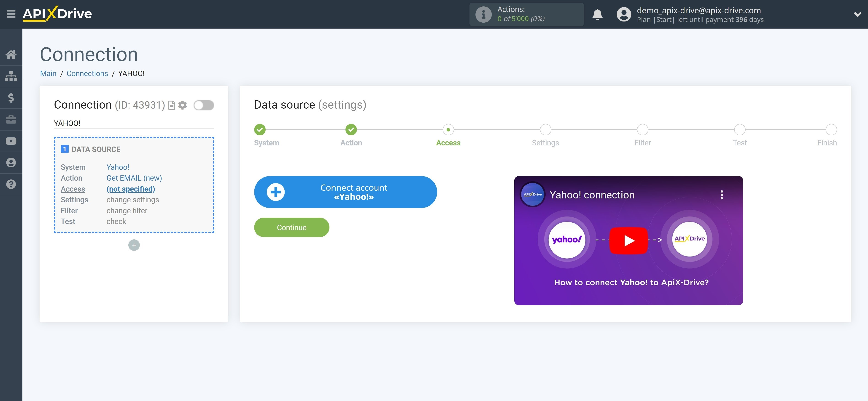Click the yahoo! logo in video thumbnail
868x401 pixels.
point(567,240)
